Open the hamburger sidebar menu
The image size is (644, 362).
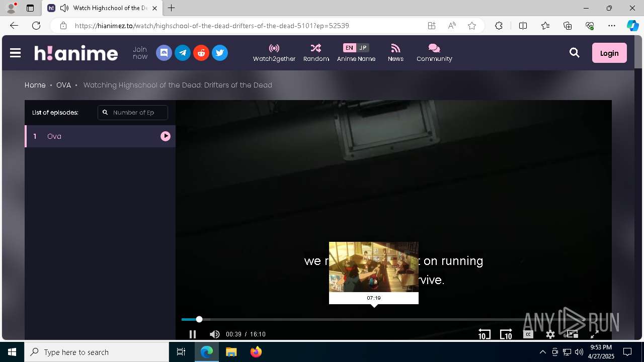pyautogui.click(x=15, y=53)
